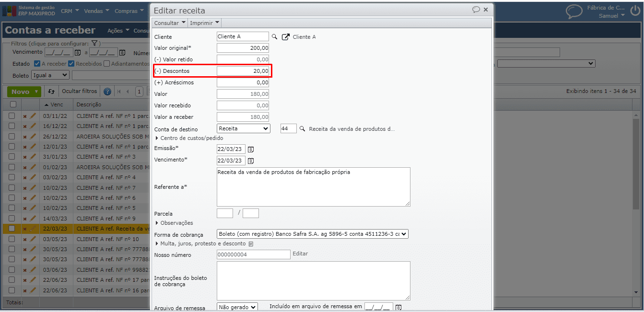Edit the 03/11/22 row with pencil icon
Image resolution: width=644 pixels, height=312 pixels.
coord(33,116)
